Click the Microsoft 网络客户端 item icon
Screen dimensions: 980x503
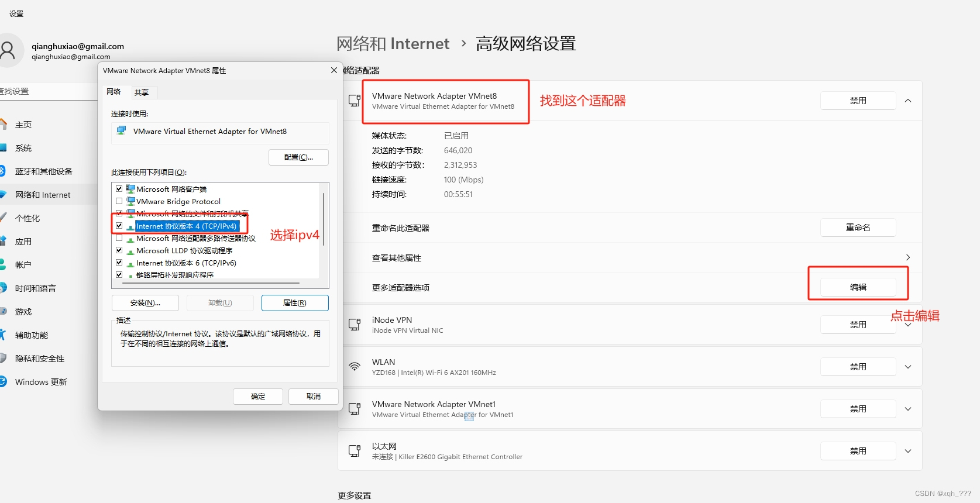click(x=130, y=189)
